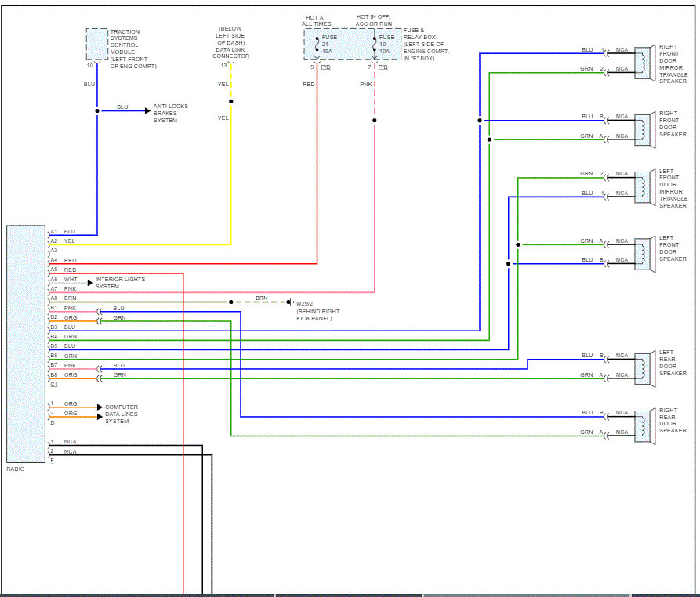Viewport: 700px width, 597px height.
Task: Select the 'W29/2 (BEHIND RIGHT KICK PANEL)' text
Action: (x=317, y=311)
